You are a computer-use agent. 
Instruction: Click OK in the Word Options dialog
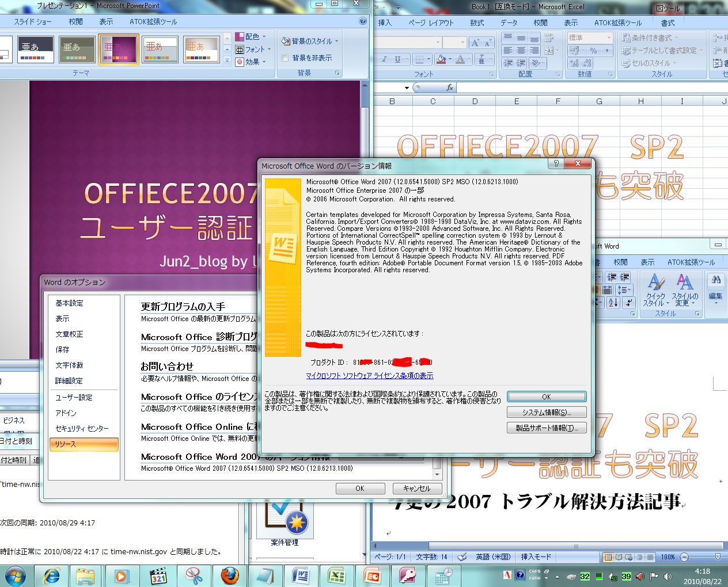tap(360, 488)
